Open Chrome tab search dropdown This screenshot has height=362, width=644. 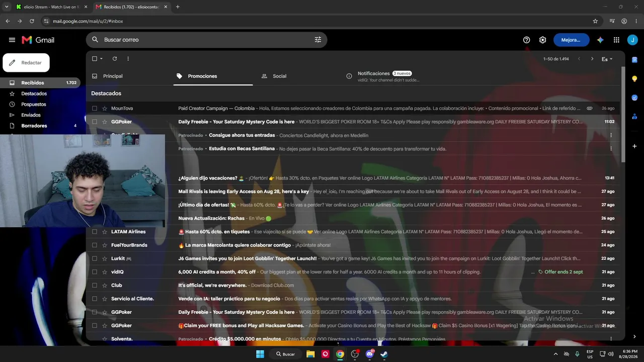click(x=7, y=7)
